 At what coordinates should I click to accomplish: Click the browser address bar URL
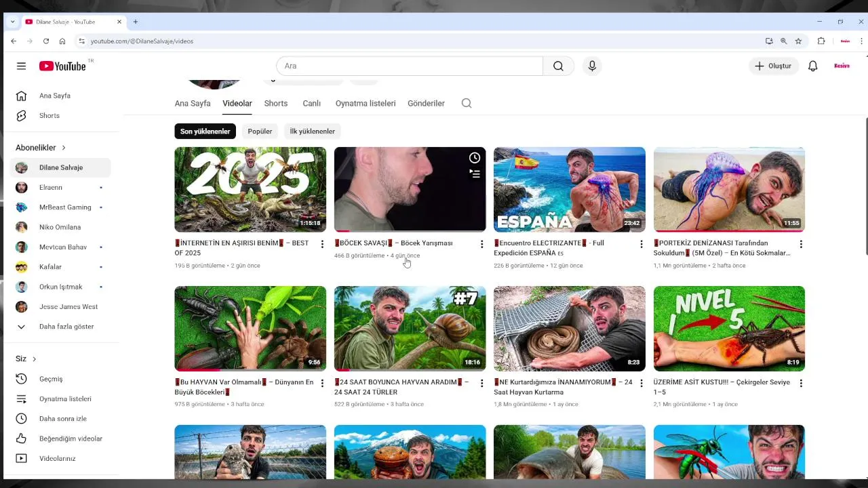[x=142, y=41]
